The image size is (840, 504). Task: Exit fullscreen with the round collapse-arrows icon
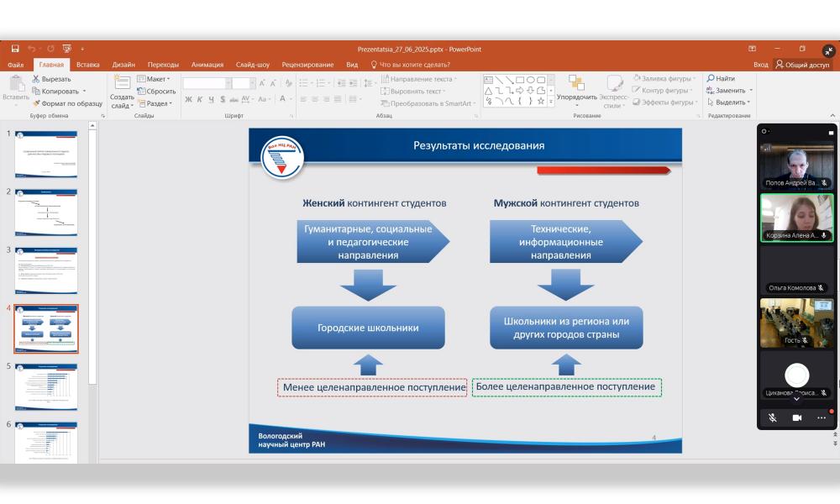click(x=829, y=51)
